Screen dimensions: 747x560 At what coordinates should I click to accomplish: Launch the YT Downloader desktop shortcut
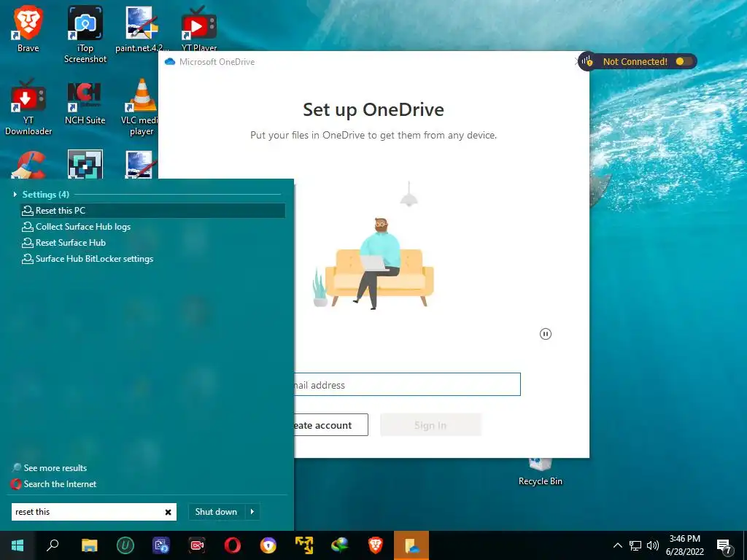pyautogui.click(x=28, y=107)
